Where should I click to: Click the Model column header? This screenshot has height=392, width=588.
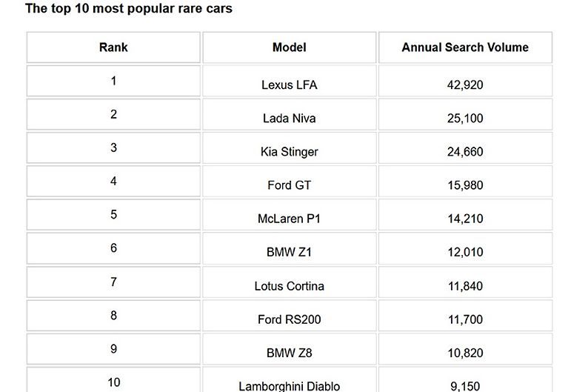click(289, 47)
